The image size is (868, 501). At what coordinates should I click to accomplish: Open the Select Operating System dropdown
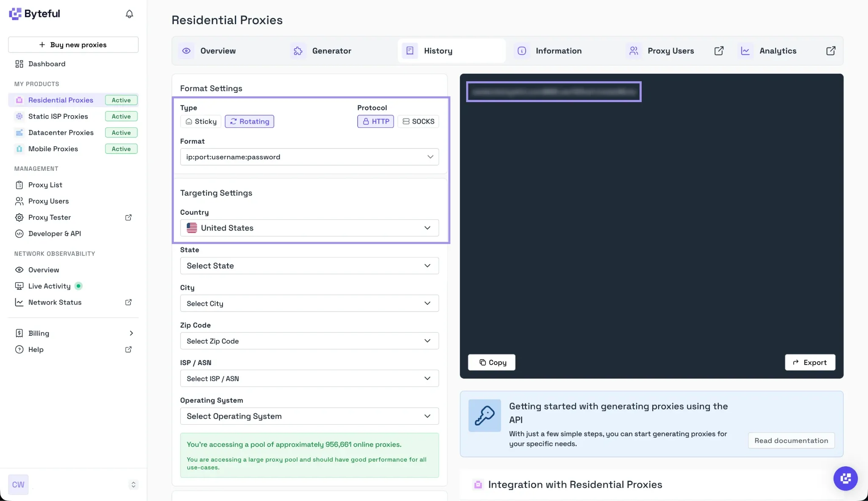309,416
